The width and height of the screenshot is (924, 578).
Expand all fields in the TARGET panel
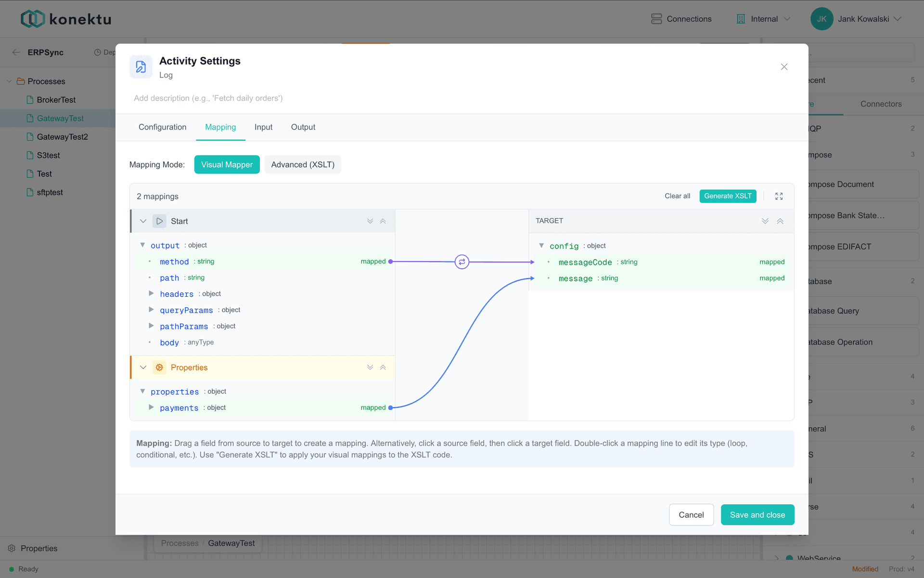coord(765,221)
